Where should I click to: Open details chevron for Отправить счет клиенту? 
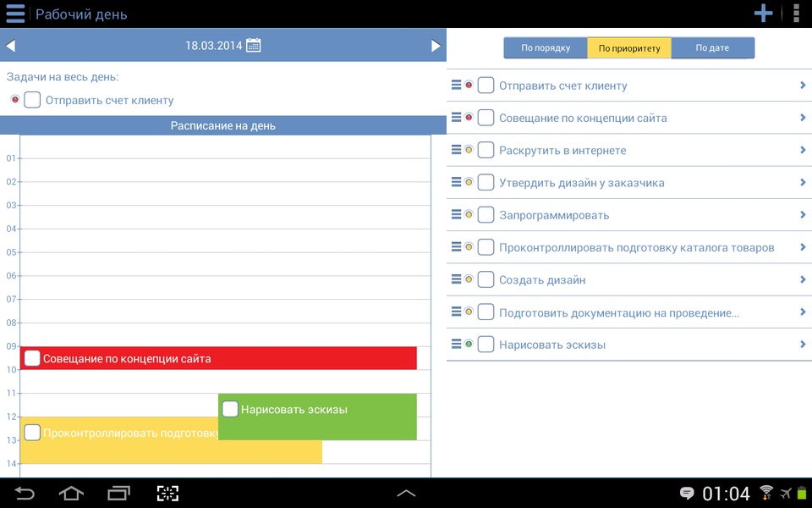pyautogui.click(x=803, y=85)
